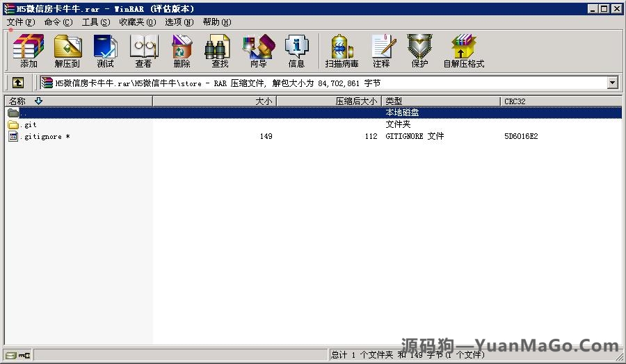Open the View (查看) file icon

pos(143,51)
